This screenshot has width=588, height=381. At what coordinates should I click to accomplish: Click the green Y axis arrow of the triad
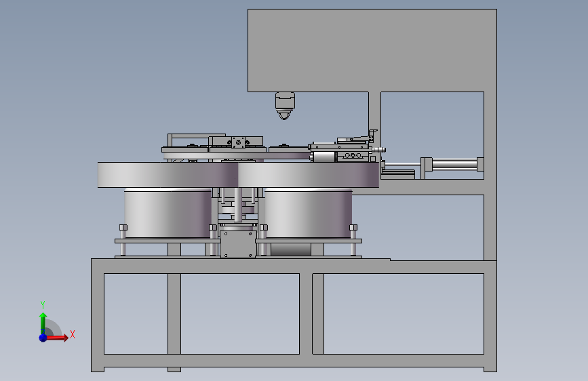tap(43, 323)
